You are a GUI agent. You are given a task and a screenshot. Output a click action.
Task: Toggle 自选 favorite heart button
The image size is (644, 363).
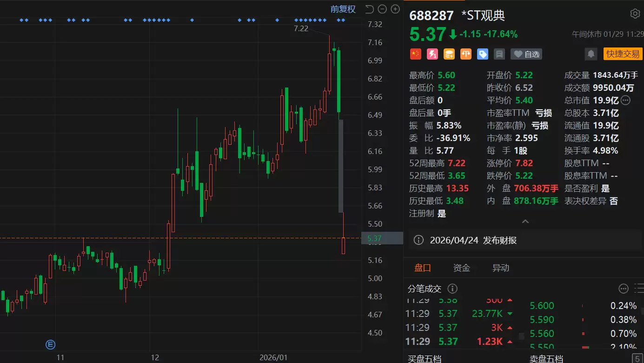tap(526, 54)
